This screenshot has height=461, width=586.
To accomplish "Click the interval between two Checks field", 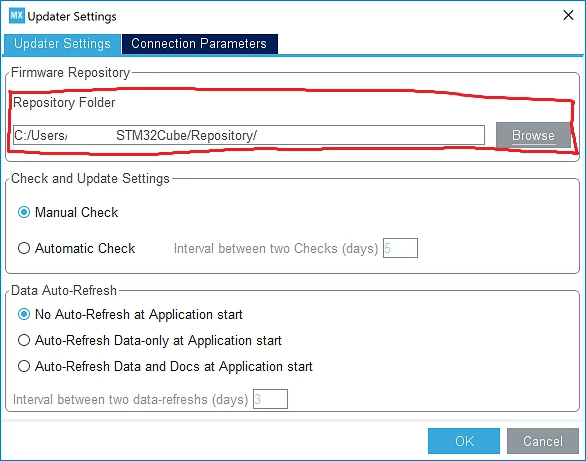I will point(400,248).
